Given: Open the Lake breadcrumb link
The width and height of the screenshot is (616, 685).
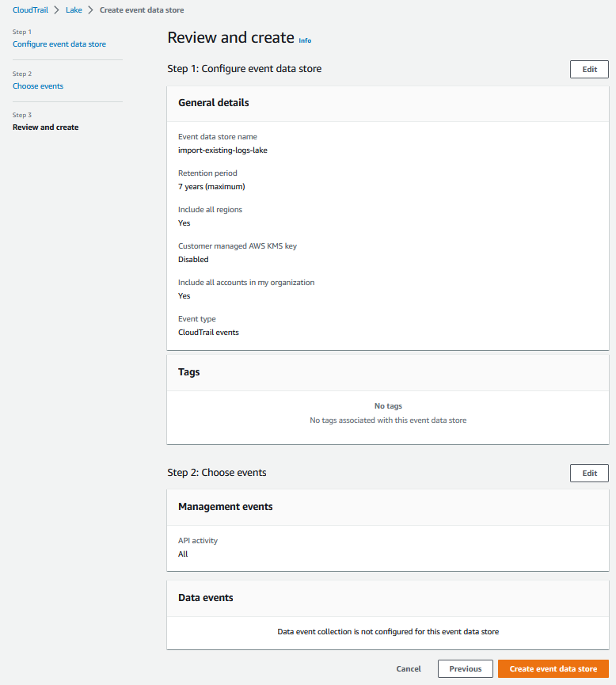Looking at the screenshot, I should pyautogui.click(x=74, y=10).
